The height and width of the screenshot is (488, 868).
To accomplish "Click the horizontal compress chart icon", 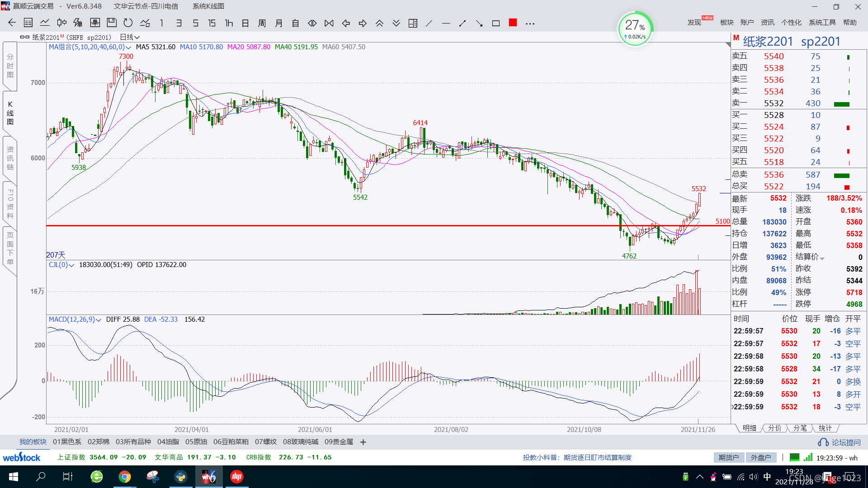I will pos(329,23).
